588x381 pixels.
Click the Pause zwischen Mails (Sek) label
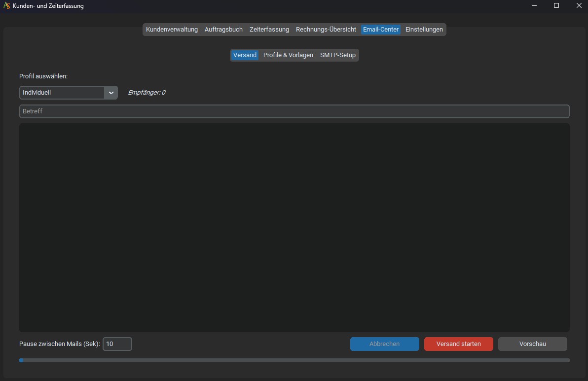point(60,344)
